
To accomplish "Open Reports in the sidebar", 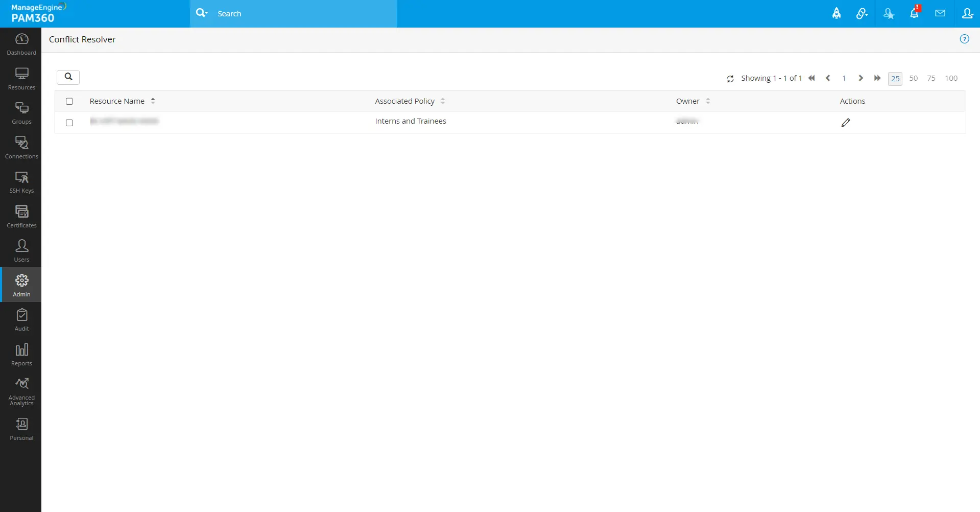I will click(x=21, y=355).
